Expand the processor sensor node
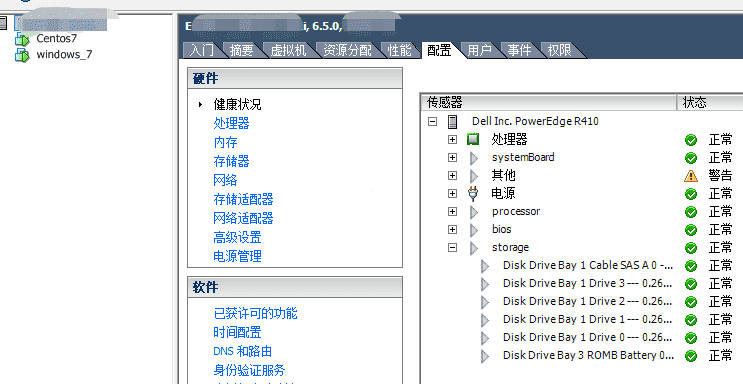 pyautogui.click(x=453, y=211)
